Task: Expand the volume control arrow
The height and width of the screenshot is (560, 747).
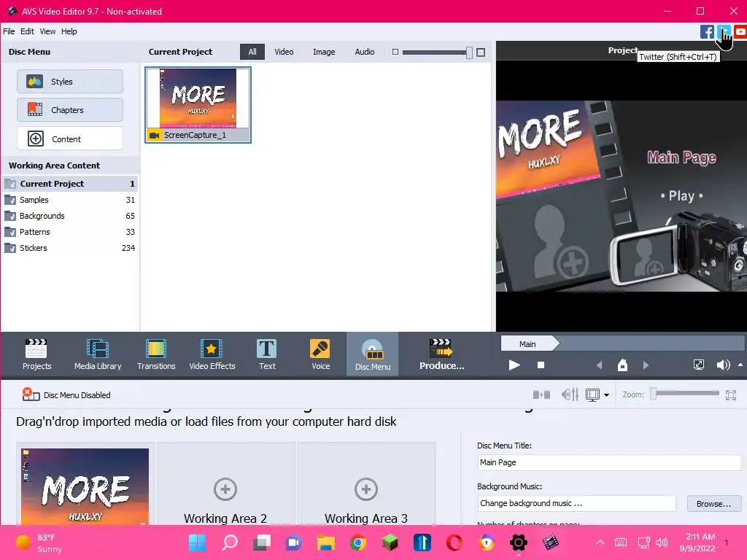Action: click(740, 365)
